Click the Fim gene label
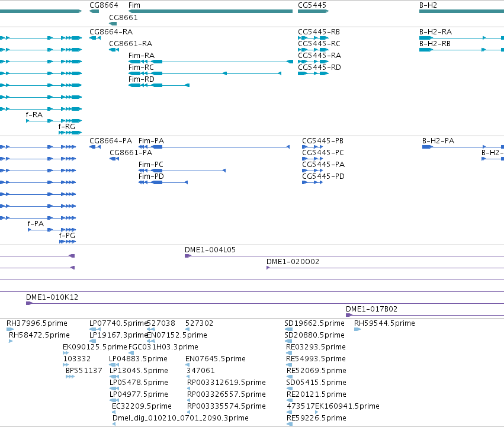504x427 pixels. coord(134,5)
